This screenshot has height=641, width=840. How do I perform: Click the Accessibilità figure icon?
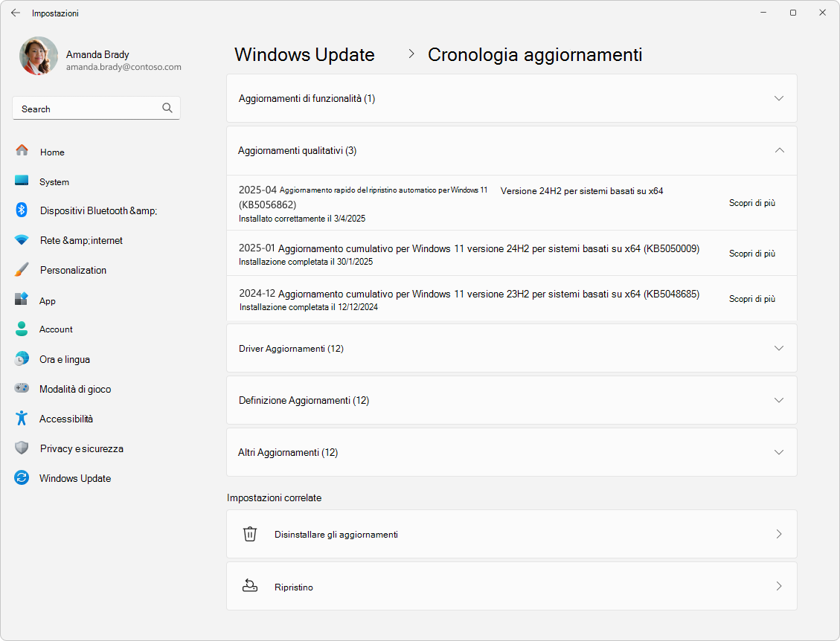tap(22, 418)
